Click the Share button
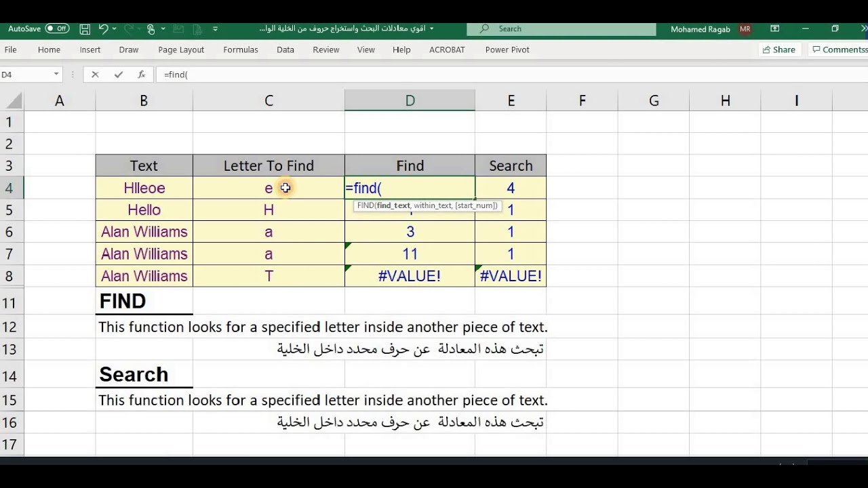 [x=779, y=49]
